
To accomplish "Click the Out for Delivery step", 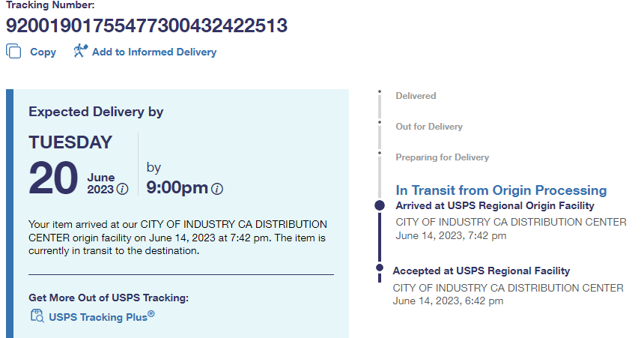I will [429, 127].
